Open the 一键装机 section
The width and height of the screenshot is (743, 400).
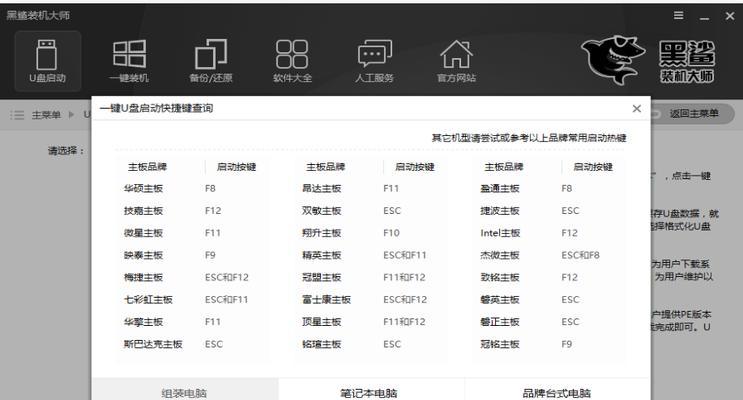pyautogui.click(x=129, y=61)
